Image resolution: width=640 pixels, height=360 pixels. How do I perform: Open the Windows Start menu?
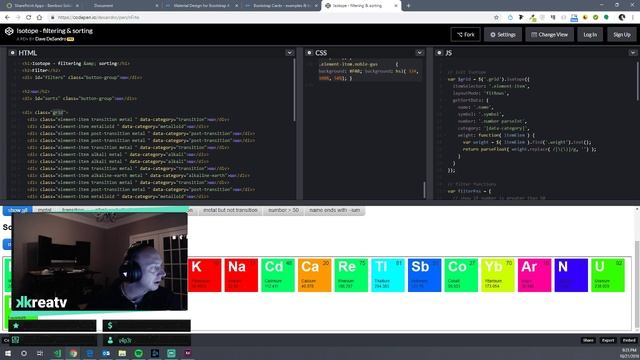[7, 353]
